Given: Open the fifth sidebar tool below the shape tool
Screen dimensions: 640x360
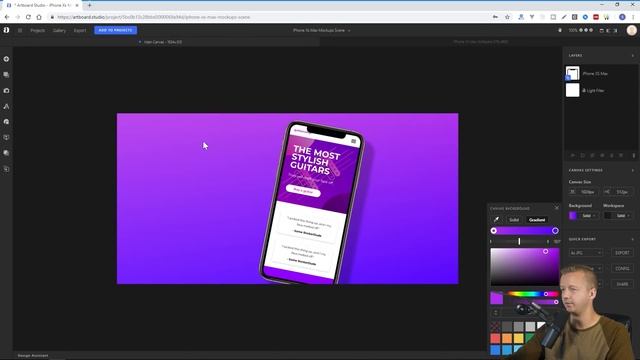Looking at the screenshot, I should [7, 122].
